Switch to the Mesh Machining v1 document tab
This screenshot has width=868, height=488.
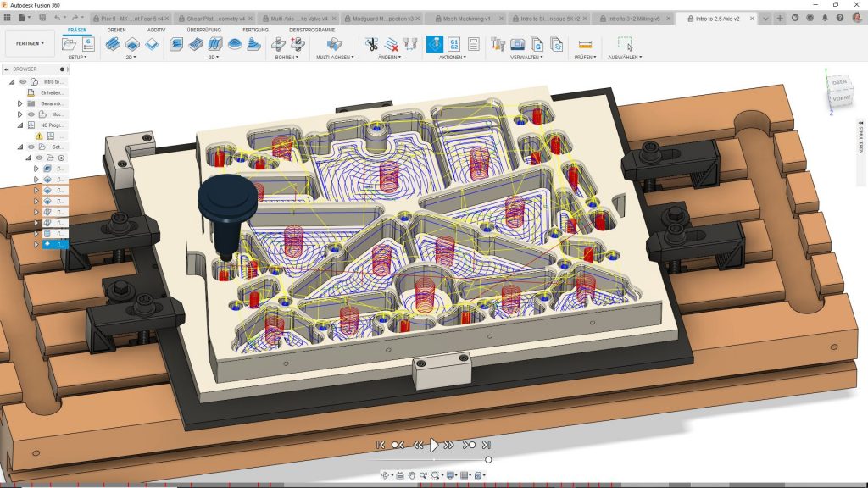467,18
